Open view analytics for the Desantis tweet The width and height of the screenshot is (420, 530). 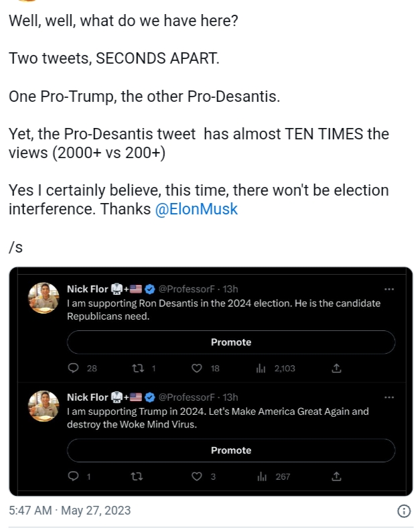(x=262, y=368)
